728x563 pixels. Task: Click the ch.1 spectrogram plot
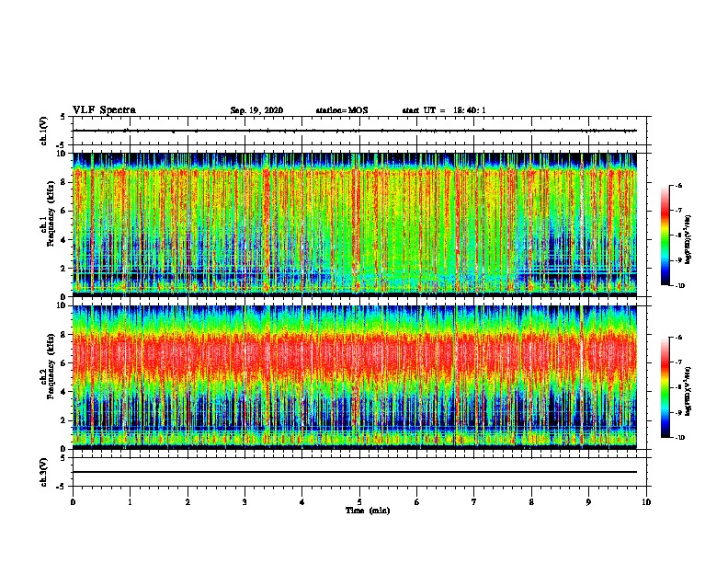coord(355,224)
